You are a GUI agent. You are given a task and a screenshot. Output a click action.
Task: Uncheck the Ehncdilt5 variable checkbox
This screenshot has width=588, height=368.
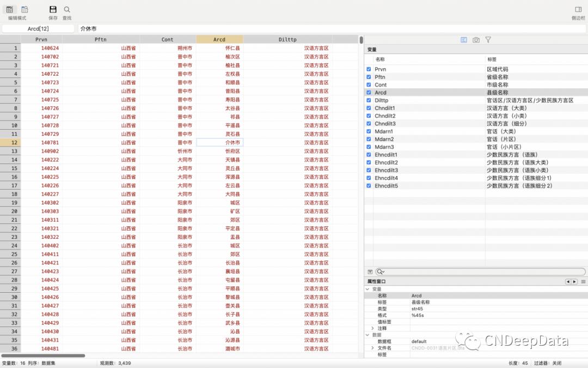point(369,186)
